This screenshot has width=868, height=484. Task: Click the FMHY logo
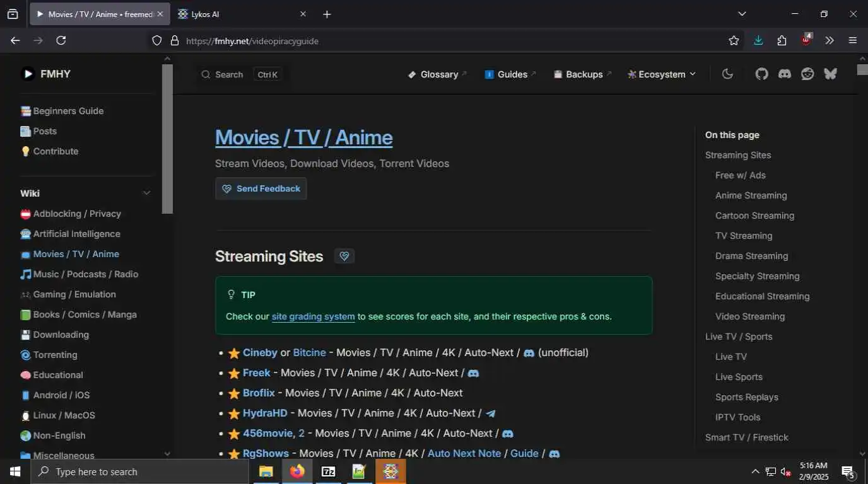[x=45, y=74]
